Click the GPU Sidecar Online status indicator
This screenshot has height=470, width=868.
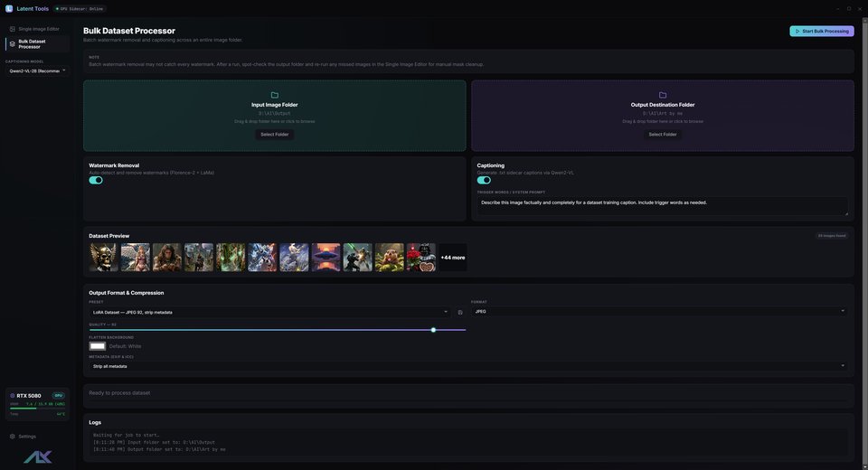click(80, 9)
